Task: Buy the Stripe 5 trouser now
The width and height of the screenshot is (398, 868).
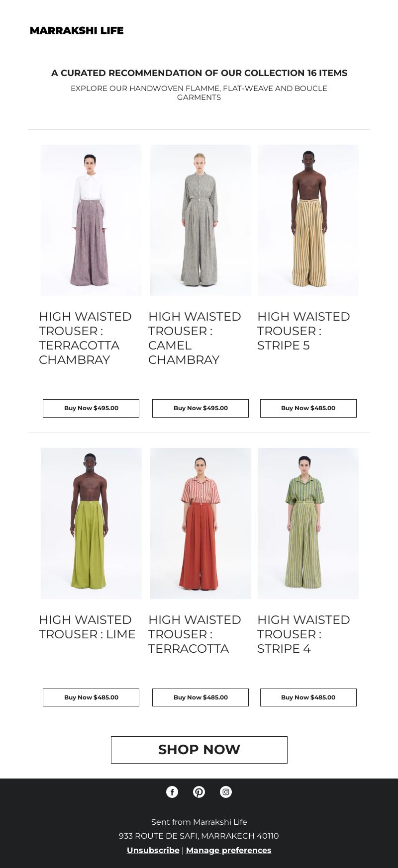Action: coord(308,408)
